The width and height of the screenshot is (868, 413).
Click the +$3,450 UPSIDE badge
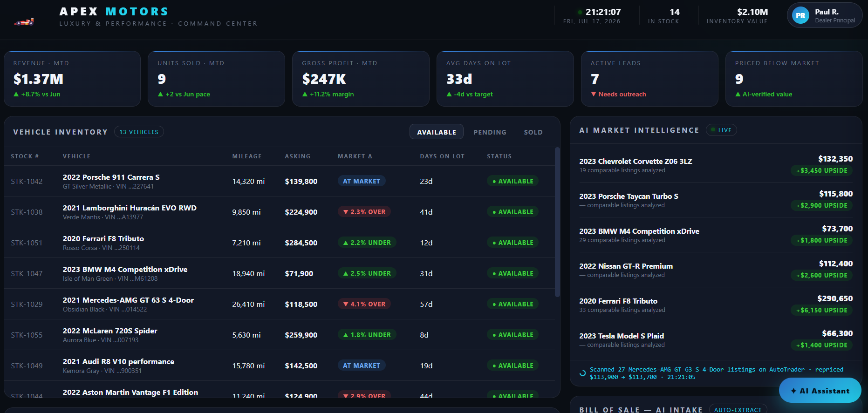(x=821, y=170)
